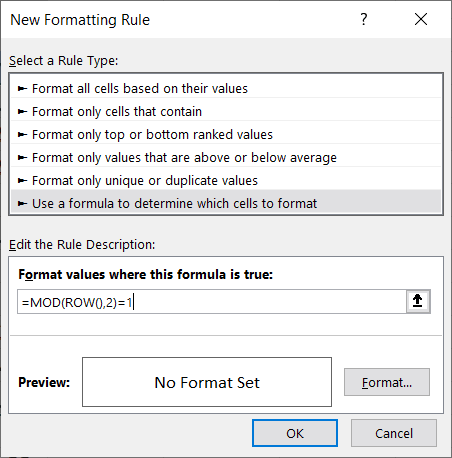
Task: Click inside the formula input field
Action: (212, 302)
